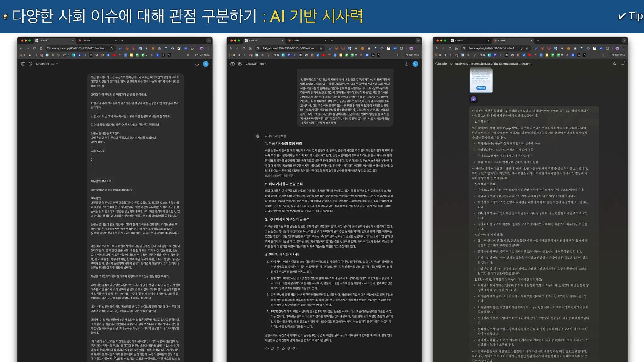Open the Facebook bookmark in the middle window
The image size is (644, 362).
click(x=318, y=55)
